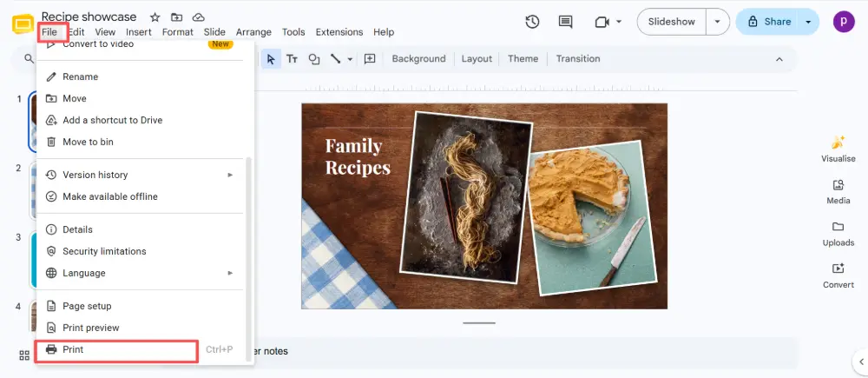The width and height of the screenshot is (868, 378).
Task: Expand the Version history submenu
Action: 140,175
